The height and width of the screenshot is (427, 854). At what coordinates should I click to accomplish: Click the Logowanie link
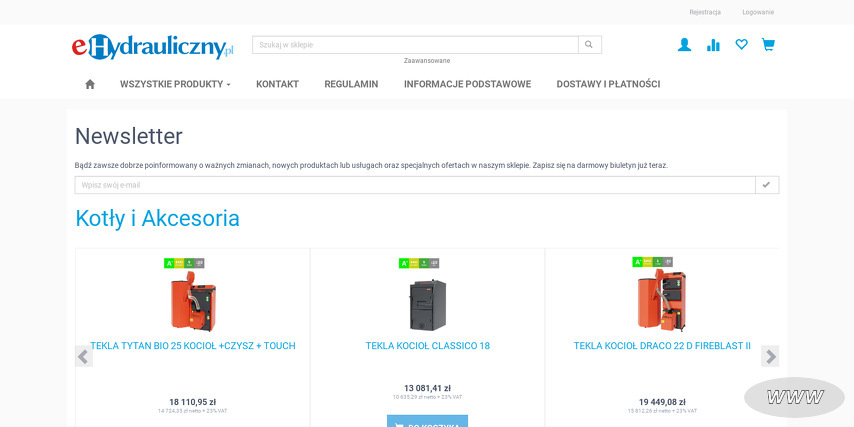pyautogui.click(x=758, y=12)
